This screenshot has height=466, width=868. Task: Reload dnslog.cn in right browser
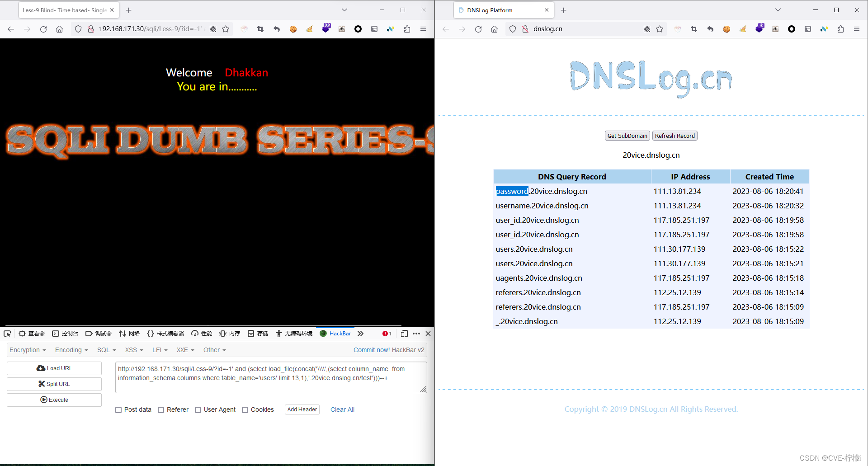coord(478,29)
